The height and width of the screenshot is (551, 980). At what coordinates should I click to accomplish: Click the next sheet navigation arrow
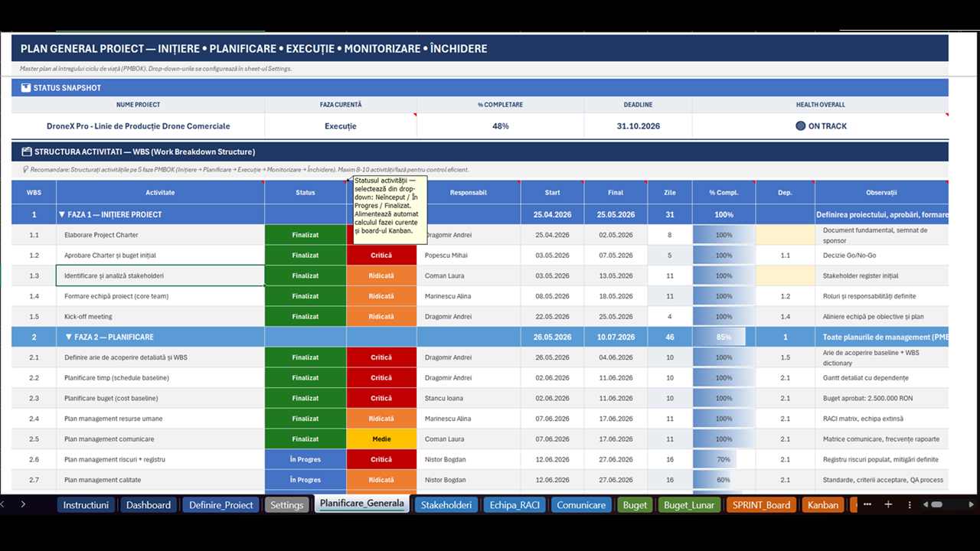click(23, 504)
